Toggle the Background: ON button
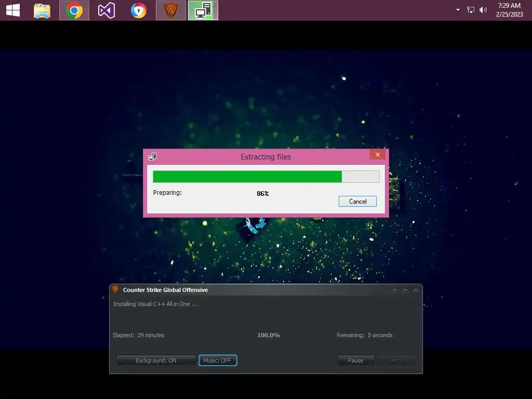The image size is (532, 399). (156, 361)
